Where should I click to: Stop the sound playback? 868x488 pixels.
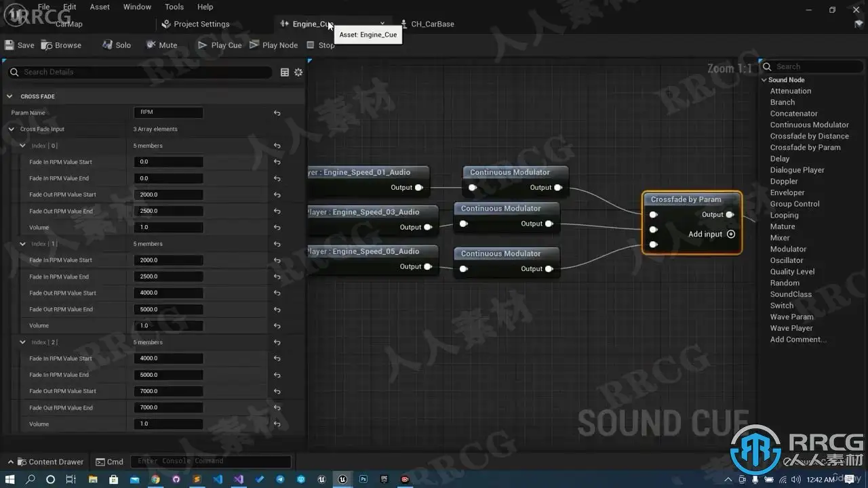tap(320, 45)
